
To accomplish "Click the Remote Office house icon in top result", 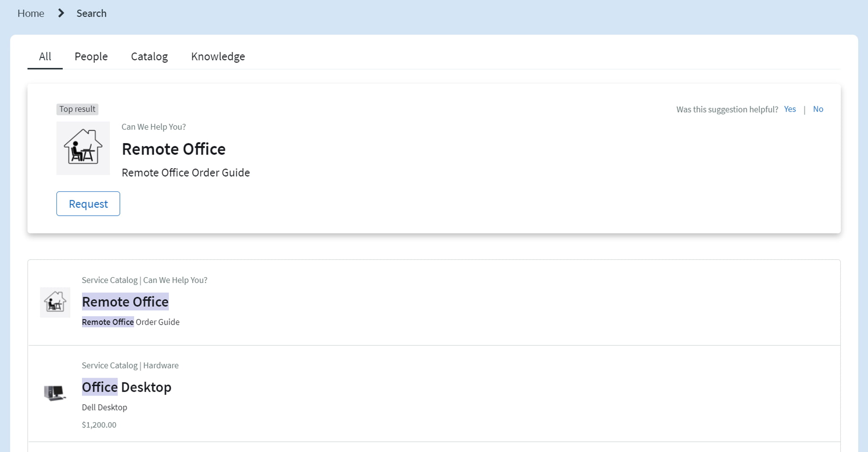I will tap(83, 148).
